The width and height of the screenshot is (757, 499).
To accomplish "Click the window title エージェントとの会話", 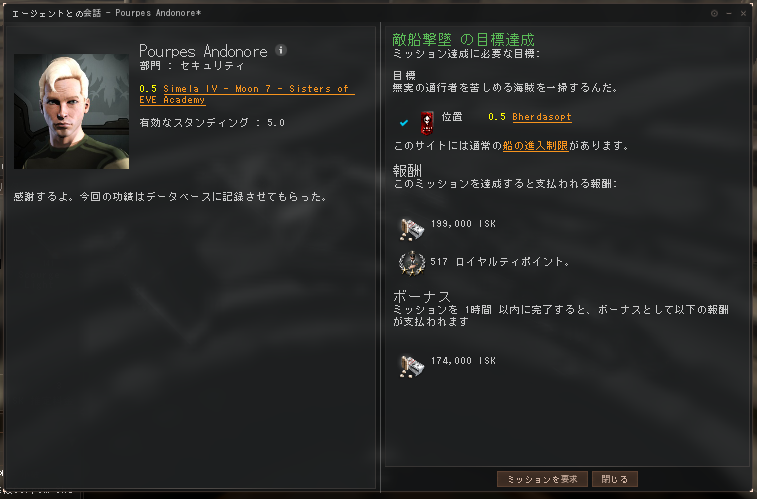I will [56, 13].
